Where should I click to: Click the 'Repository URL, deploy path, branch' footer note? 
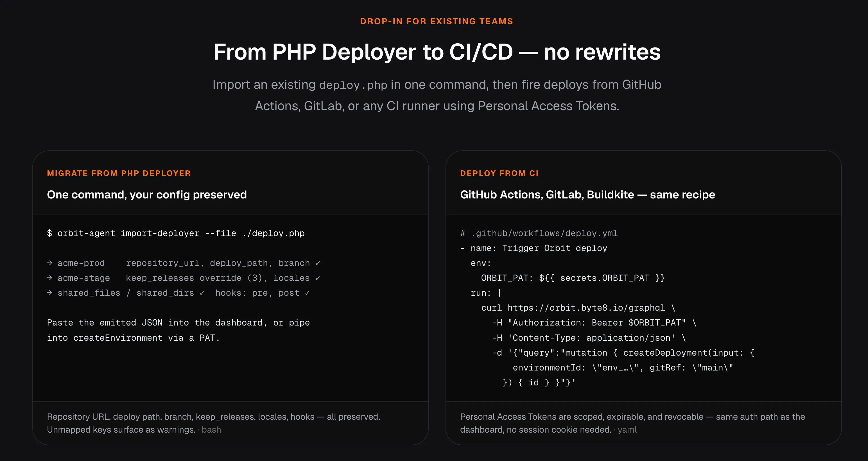click(214, 423)
